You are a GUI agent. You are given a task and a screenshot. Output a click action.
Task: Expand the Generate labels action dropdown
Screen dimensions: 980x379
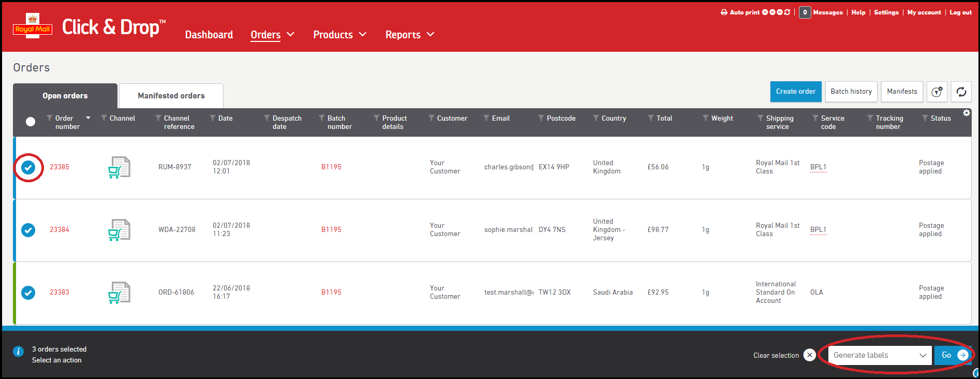[880, 355]
